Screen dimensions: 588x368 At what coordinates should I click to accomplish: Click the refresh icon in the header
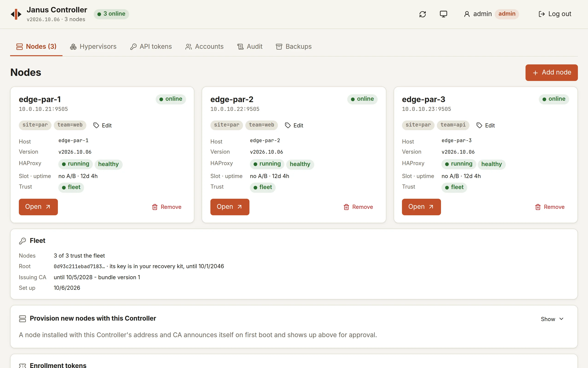coord(423,14)
